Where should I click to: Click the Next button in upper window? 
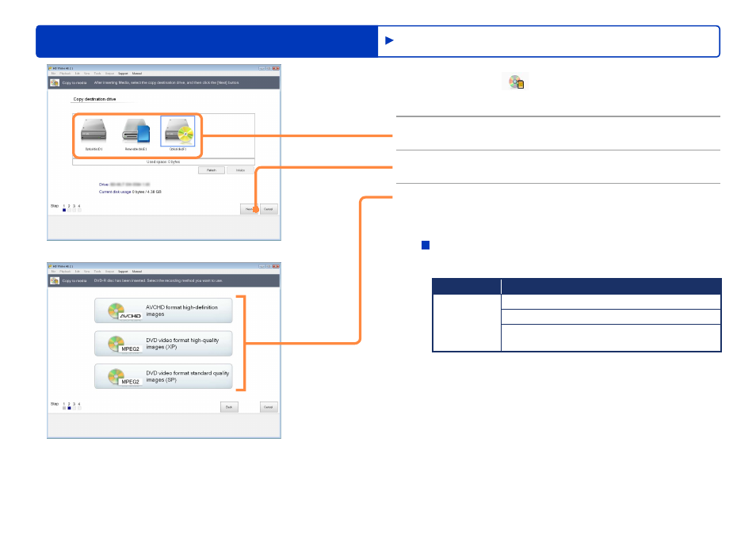250,209
